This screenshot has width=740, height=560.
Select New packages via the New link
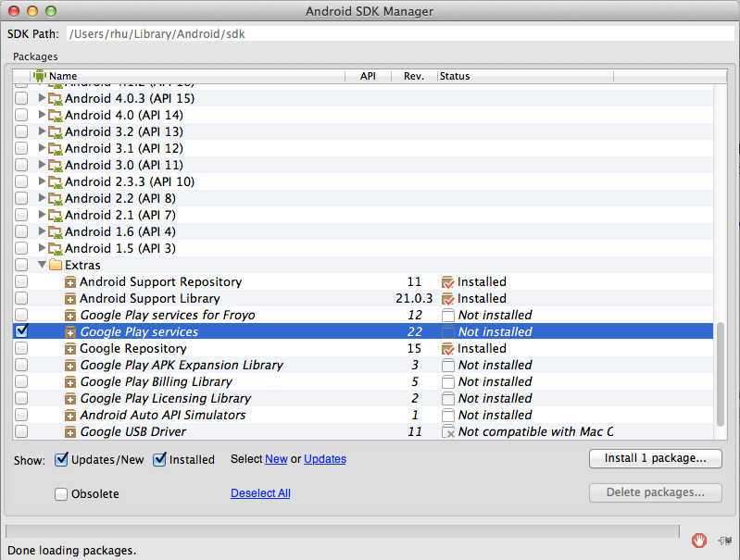tap(276, 458)
